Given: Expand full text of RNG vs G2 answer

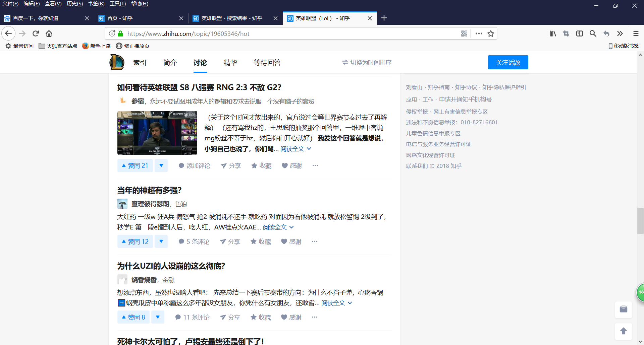Looking at the screenshot, I should coord(296,149).
